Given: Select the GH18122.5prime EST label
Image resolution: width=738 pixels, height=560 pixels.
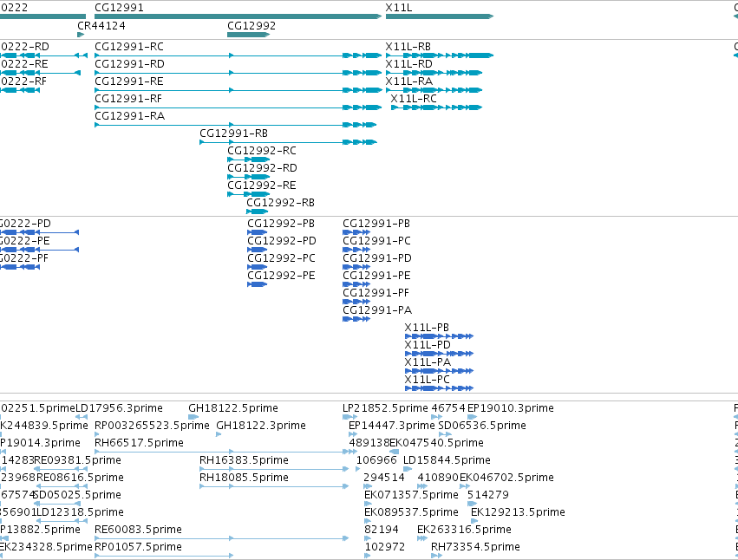Looking at the screenshot, I should (x=233, y=408).
